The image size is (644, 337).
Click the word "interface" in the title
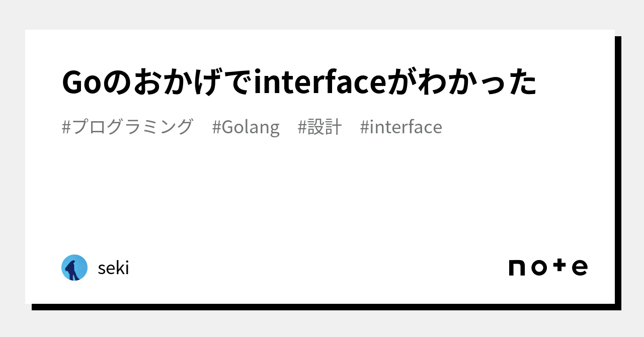click(319, 82)
